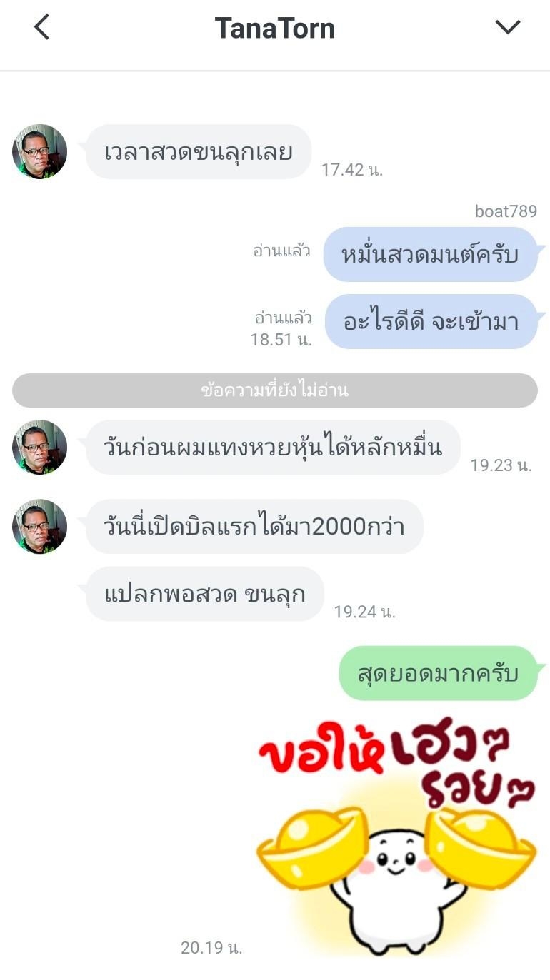550x980 pixels.
Task: Open the gold ingot sticker
Action: click(396, 835)
